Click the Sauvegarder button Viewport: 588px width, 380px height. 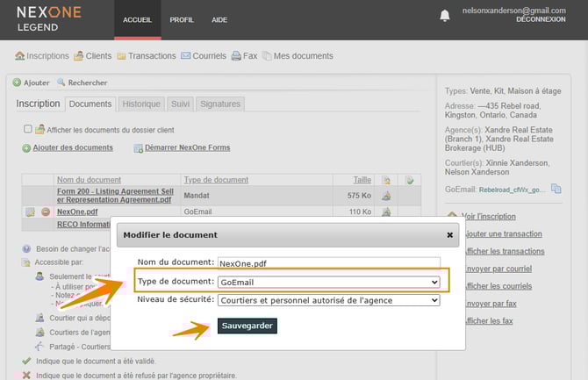(247, 326)
